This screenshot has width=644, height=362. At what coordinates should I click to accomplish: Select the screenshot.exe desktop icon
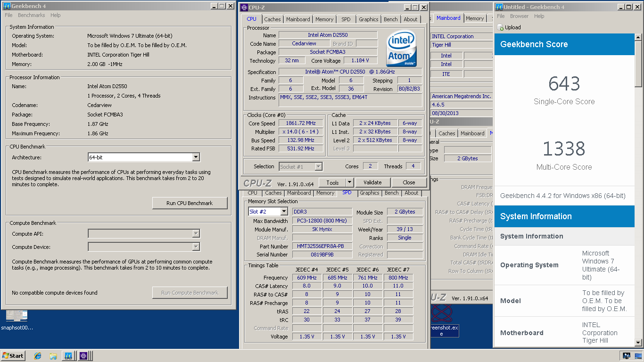[442, 321]
